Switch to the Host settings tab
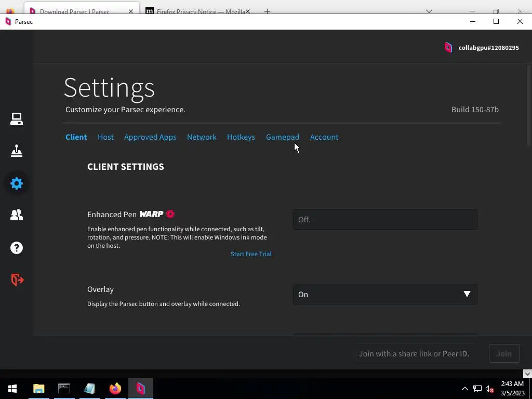 [x=105, y=137]
